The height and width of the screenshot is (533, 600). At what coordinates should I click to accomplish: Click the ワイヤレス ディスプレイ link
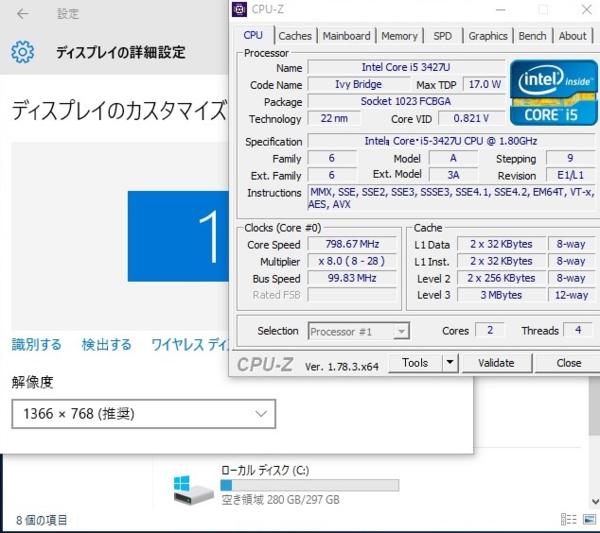click(x=190, y=344)
